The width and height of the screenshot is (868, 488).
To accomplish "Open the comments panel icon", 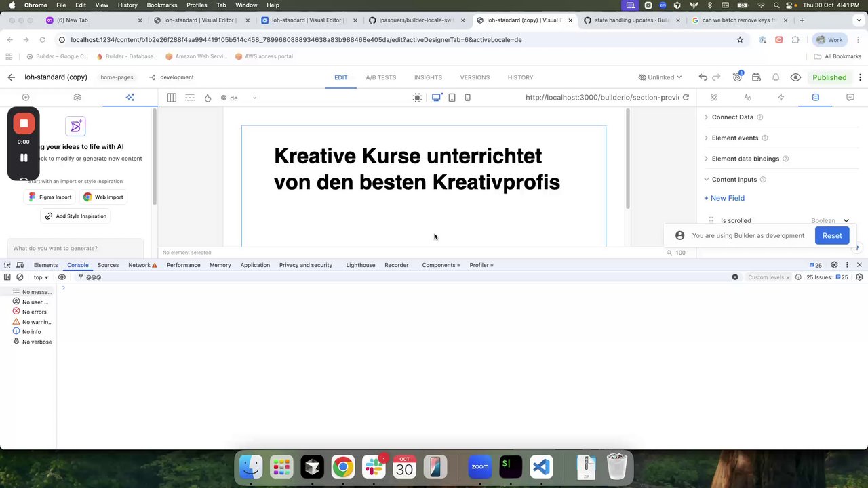I will tap(850, 98).
